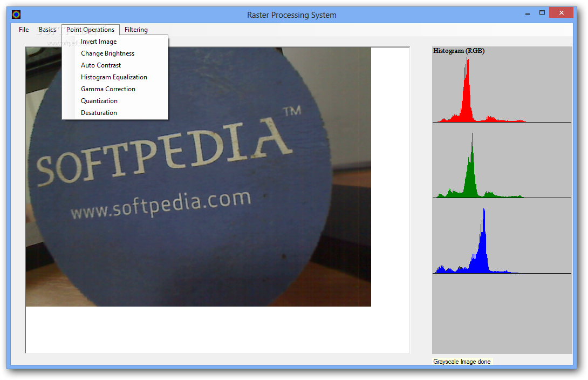This screenshot has height=380, width=588.
Task: Apply Desaturation to the image
Action: (x=115, y=112)
